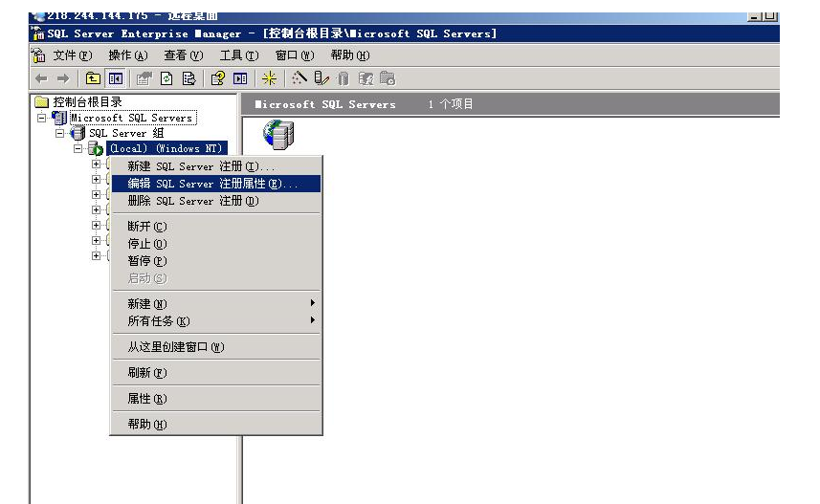Select 控制台根目录 root in tree

click(x=86, y=102)
